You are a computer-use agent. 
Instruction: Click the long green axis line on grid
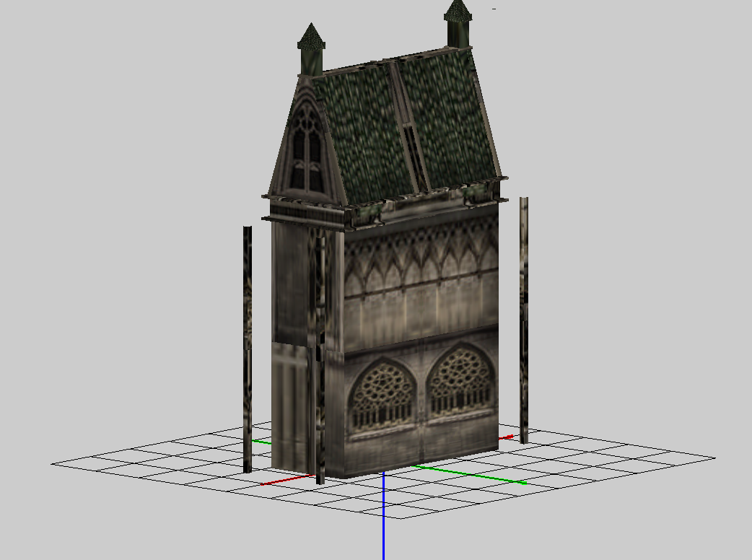click(470, 475)
